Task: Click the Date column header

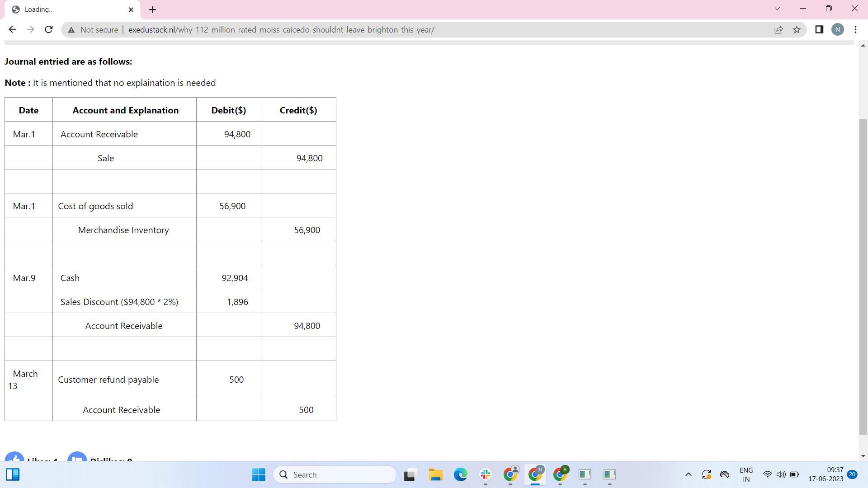Action: 28,110
